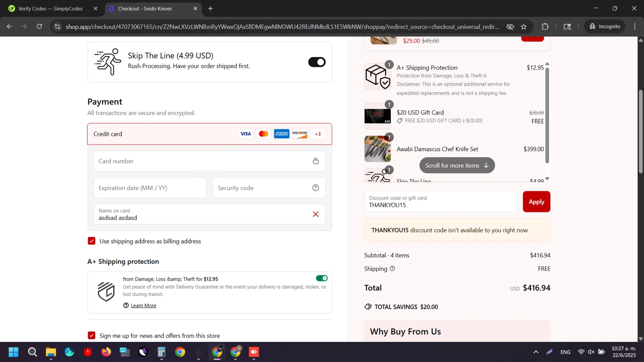The width and height of the screenshot is (644, 362).
Task: Click the muted volume tray icon
Action: [591, 352]
